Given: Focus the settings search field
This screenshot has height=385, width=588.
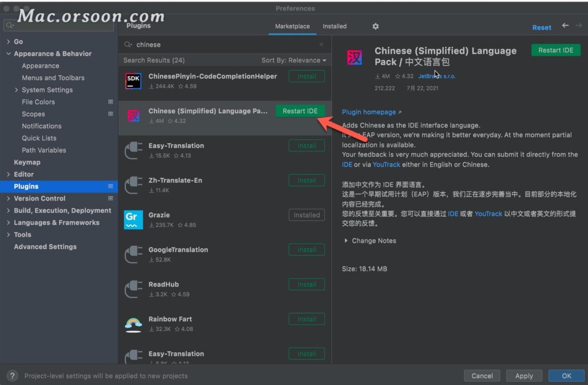Looking at the screenshot, I should coord(59,25).
